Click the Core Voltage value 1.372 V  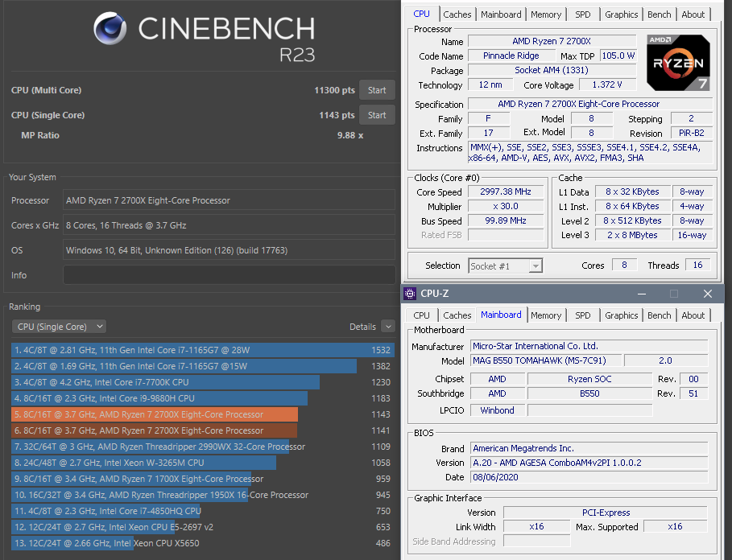click(x=607, y=84)
